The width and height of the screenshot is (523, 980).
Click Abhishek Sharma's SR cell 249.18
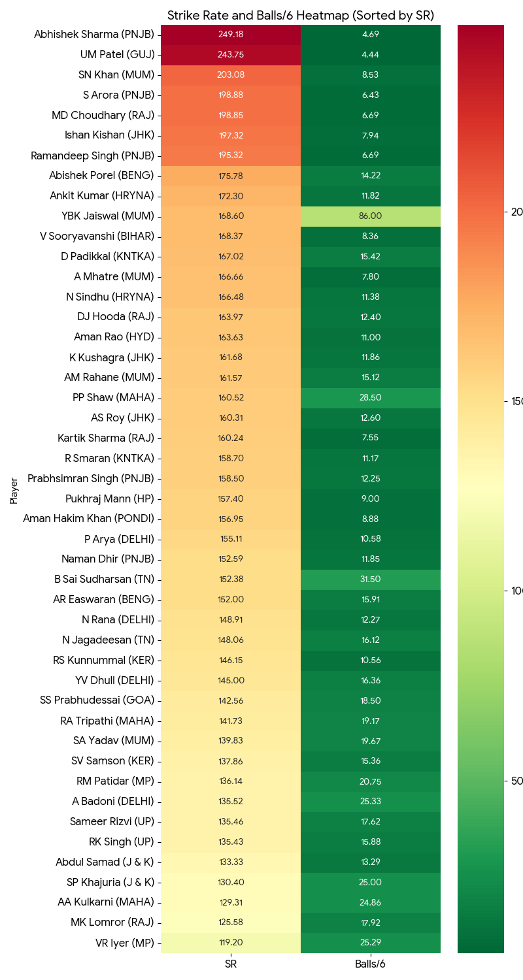pyautogui.click(x=231, y=35)
